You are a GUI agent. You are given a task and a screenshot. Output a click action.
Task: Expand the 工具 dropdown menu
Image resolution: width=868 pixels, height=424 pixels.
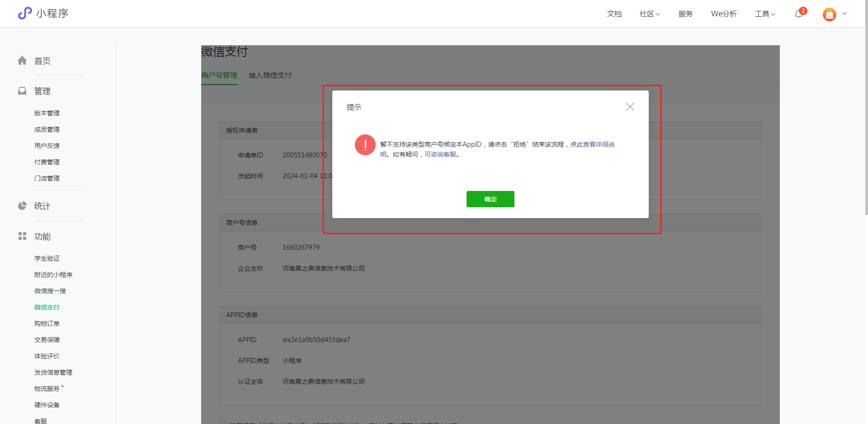click(765, 14)
